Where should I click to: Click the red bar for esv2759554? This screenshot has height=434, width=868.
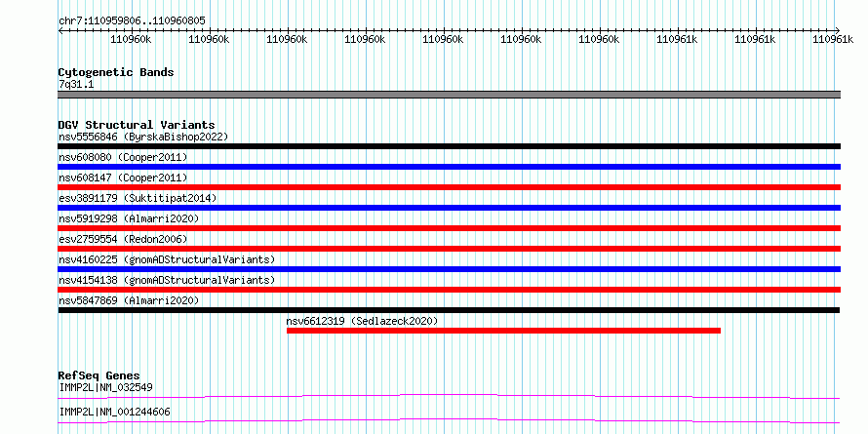click(449, 249)
